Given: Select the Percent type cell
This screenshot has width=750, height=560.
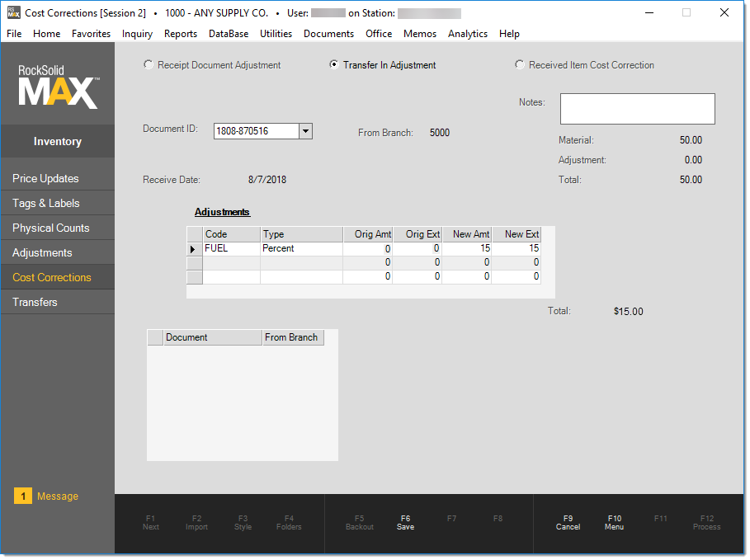Looking at the screenshot, I should pos(302,249).
